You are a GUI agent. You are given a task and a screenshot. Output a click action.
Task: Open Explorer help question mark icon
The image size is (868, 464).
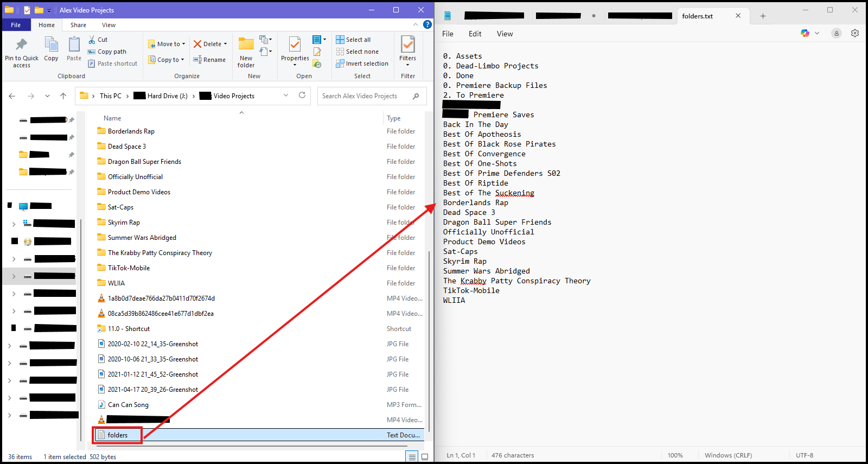pyautogui.click(x=427, y=24)
